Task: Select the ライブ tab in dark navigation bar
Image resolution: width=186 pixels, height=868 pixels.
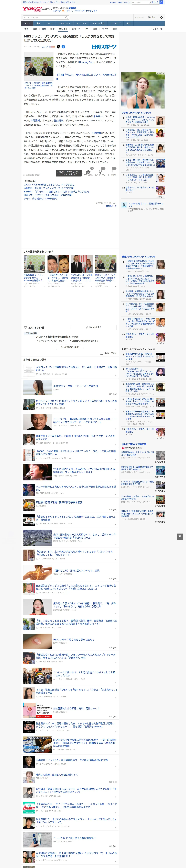Action: 49,24
